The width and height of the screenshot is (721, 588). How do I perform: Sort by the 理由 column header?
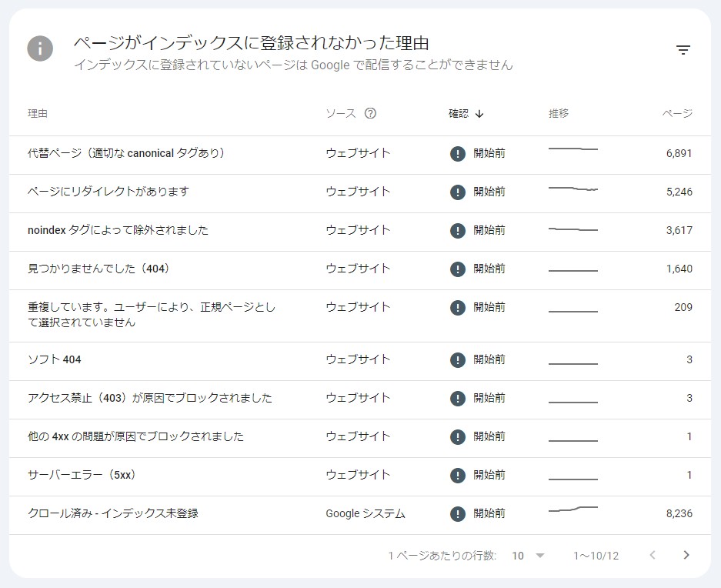click(37, 113)
